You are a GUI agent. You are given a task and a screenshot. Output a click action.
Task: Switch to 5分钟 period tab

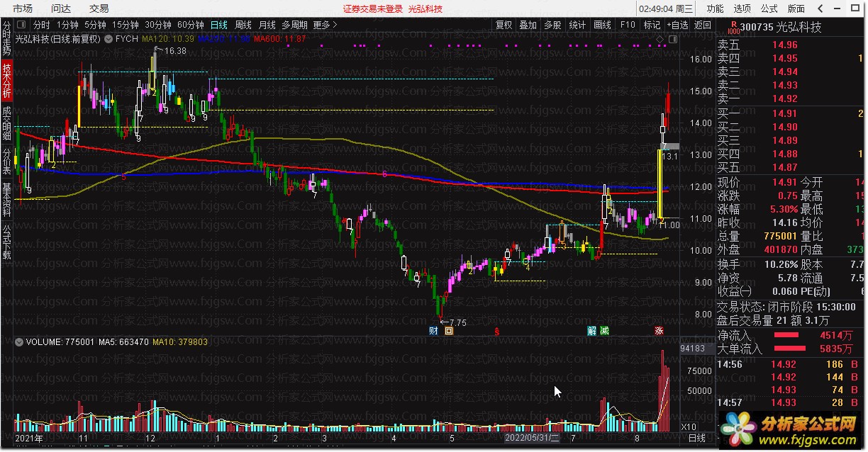[95, 25]
